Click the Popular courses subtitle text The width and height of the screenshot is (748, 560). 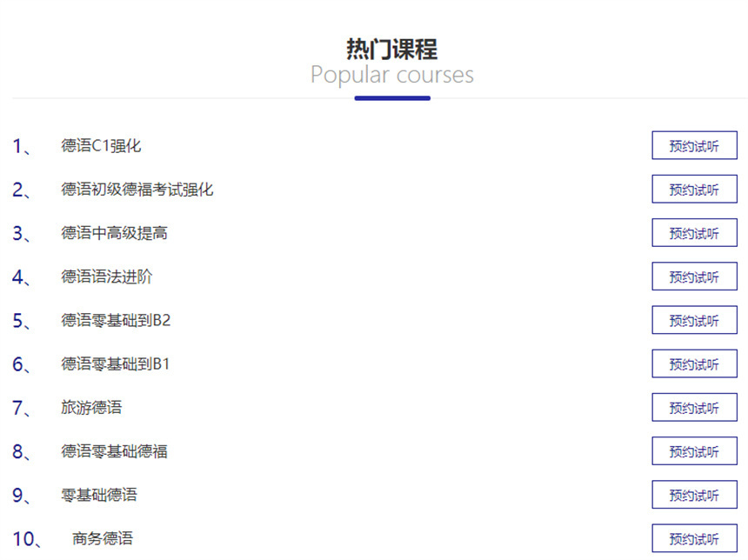click(x=392, y=75)
